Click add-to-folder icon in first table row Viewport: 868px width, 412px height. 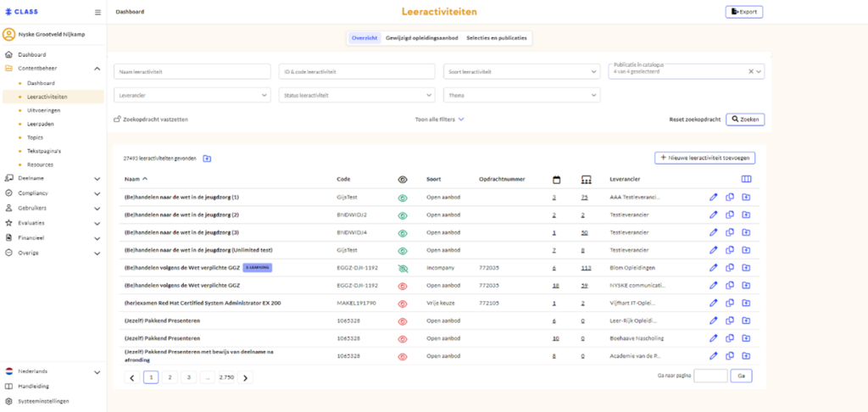click(746, 197)
